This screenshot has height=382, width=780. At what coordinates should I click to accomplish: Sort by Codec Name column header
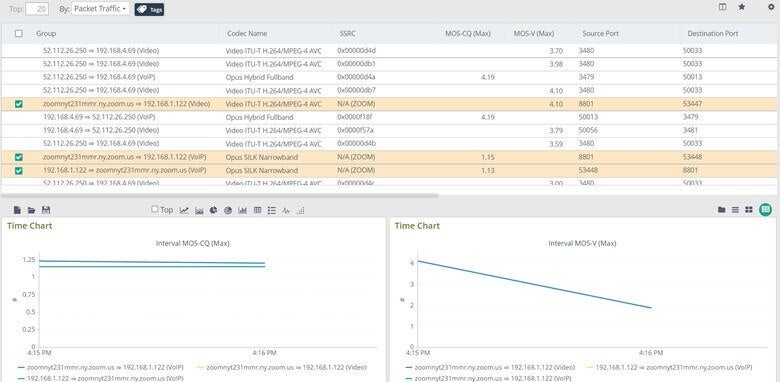(x=247, y=34)
